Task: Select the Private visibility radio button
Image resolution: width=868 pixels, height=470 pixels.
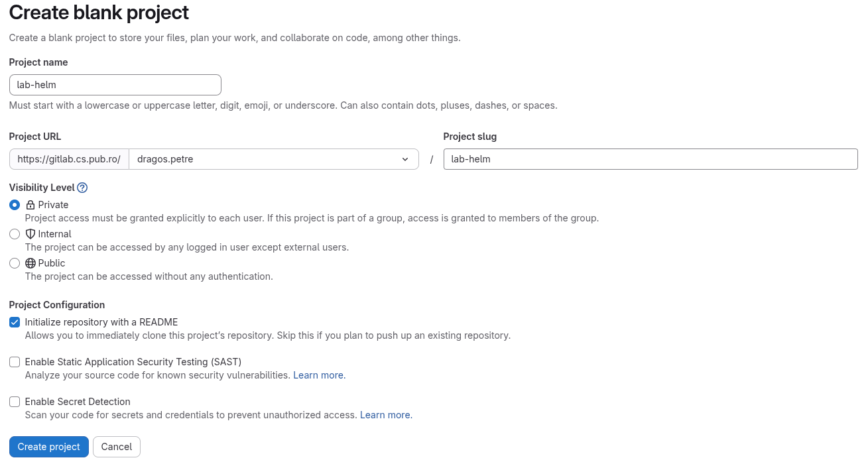Action: 15,205
